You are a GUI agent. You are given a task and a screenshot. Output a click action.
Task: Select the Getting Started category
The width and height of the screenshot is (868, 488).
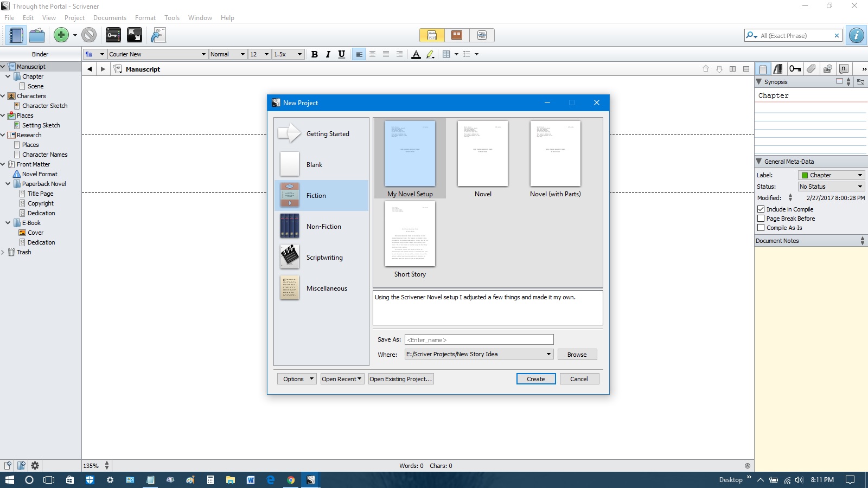click(x=322, y=134)
